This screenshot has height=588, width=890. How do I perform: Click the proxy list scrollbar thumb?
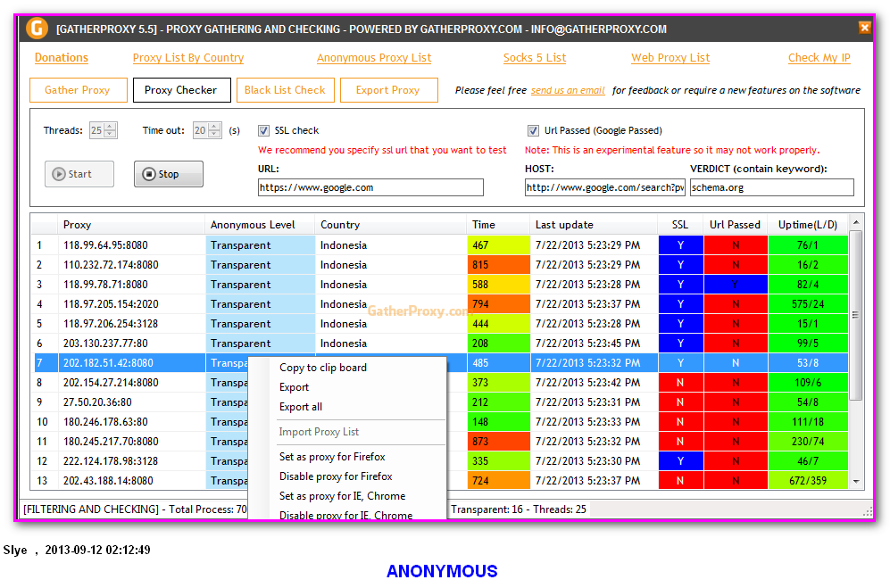pyautogui.click(x=855, y=315)
